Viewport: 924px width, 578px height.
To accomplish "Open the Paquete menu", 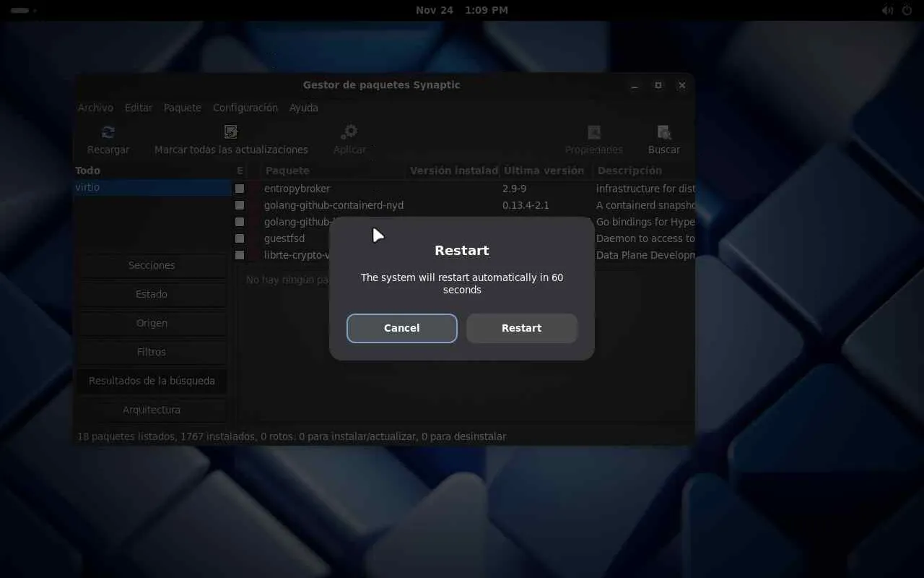I will pos(183,108).
